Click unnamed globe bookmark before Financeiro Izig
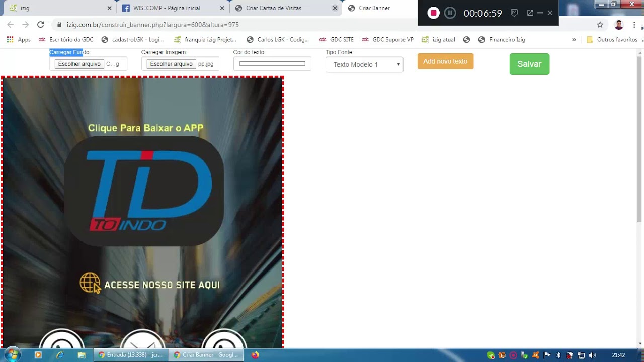 point(466,39)
